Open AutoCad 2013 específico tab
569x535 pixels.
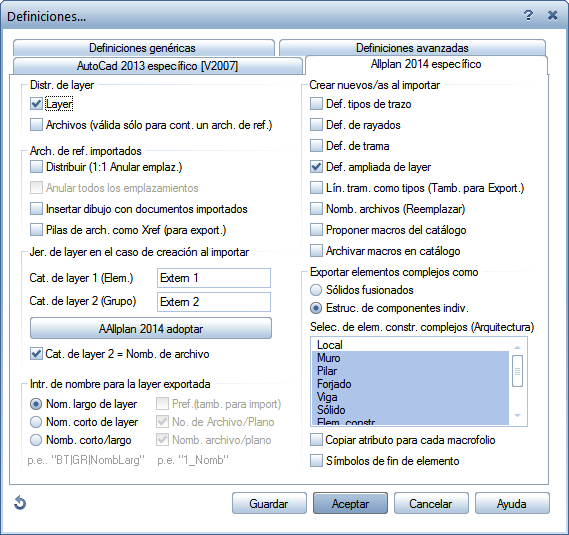157,66
